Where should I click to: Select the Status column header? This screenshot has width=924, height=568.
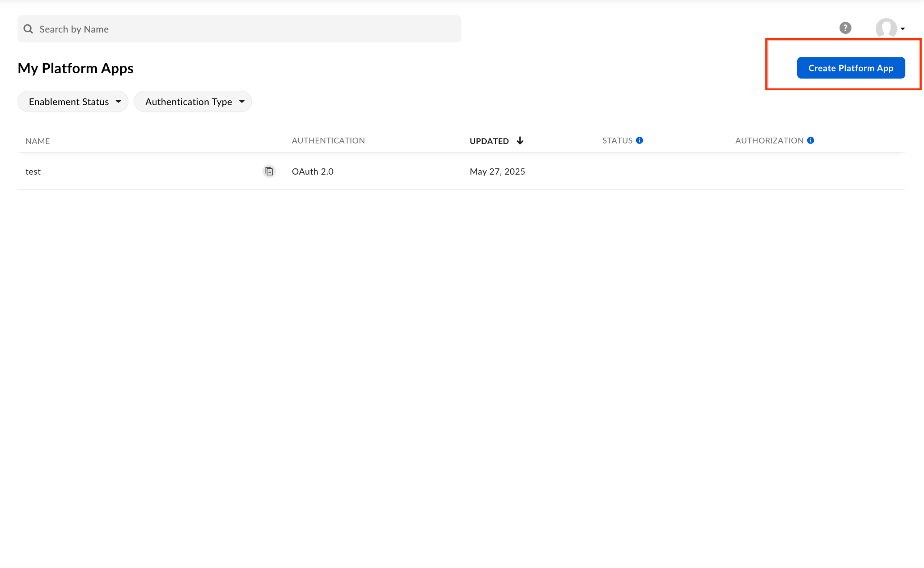click(x=618, y=140)
